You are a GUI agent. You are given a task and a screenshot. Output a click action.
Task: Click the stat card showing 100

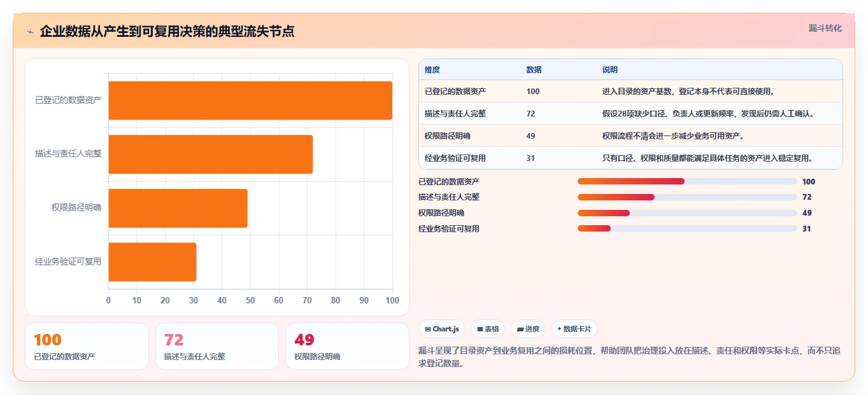coord(87,346)
